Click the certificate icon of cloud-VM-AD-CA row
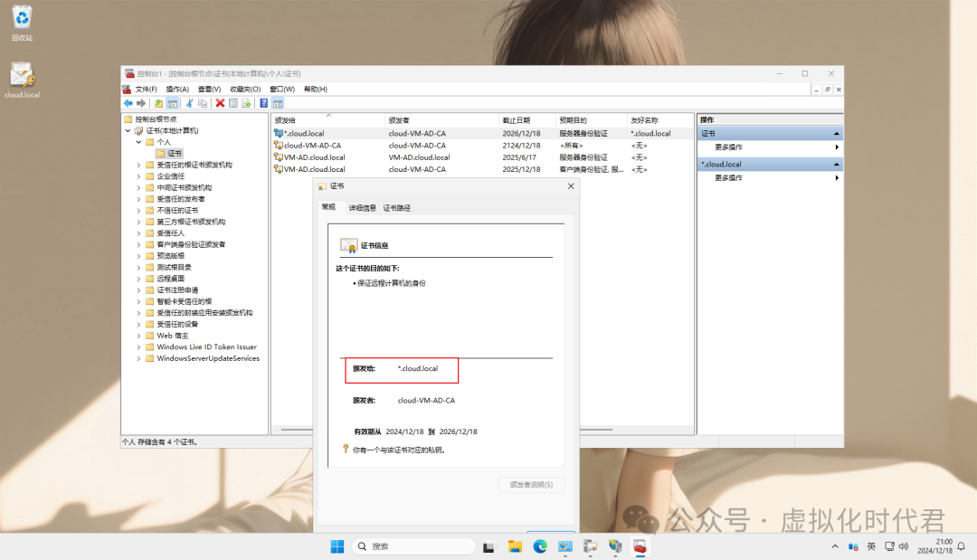The width and height of the screenshot is (977, 560). pyautogui.click(x=279, y=145)
